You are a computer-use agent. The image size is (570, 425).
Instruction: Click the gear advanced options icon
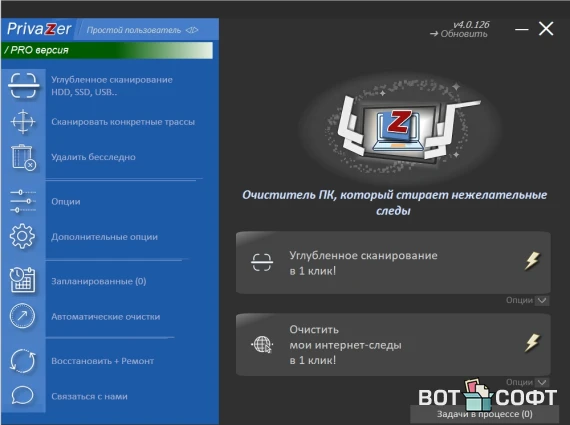pos(23,236)
